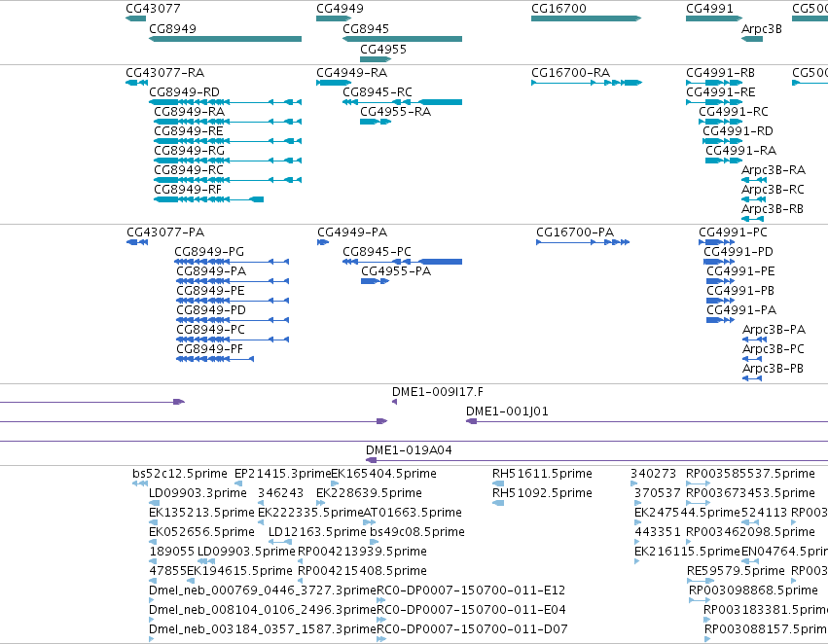
Task: Click CDS CG4991-PD label
Action: click(x=738, y=252)
